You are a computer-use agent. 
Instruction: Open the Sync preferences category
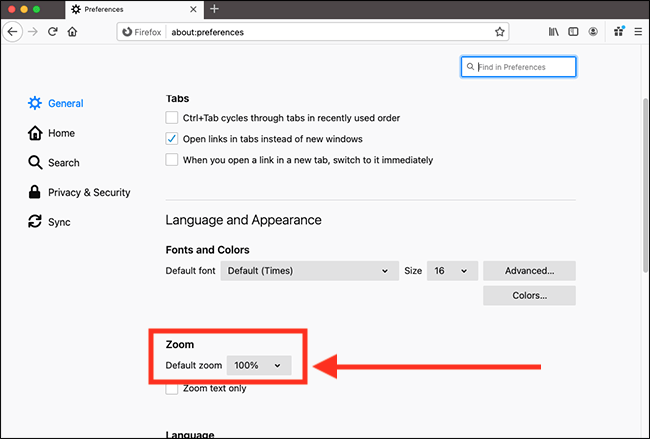tap(49, 222)
